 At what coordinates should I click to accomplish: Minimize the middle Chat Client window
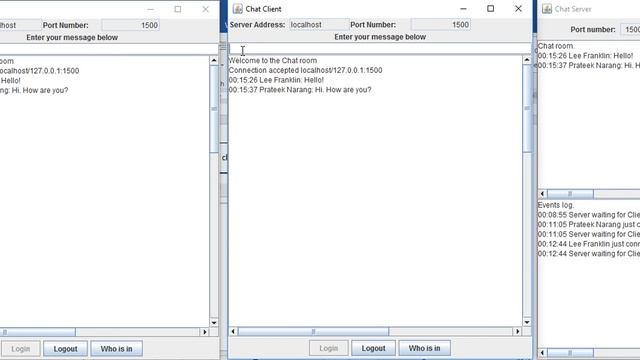pyautogui.click(x=463, y=9)
